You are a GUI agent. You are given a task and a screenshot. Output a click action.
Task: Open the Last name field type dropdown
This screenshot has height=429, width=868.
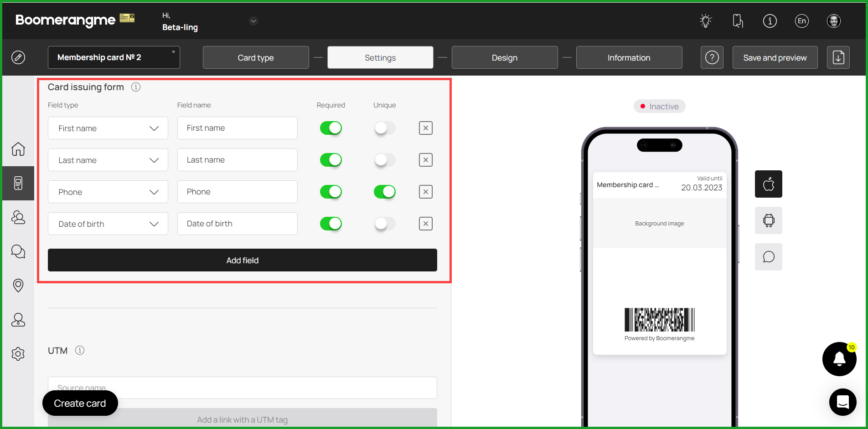click(108, 160)
